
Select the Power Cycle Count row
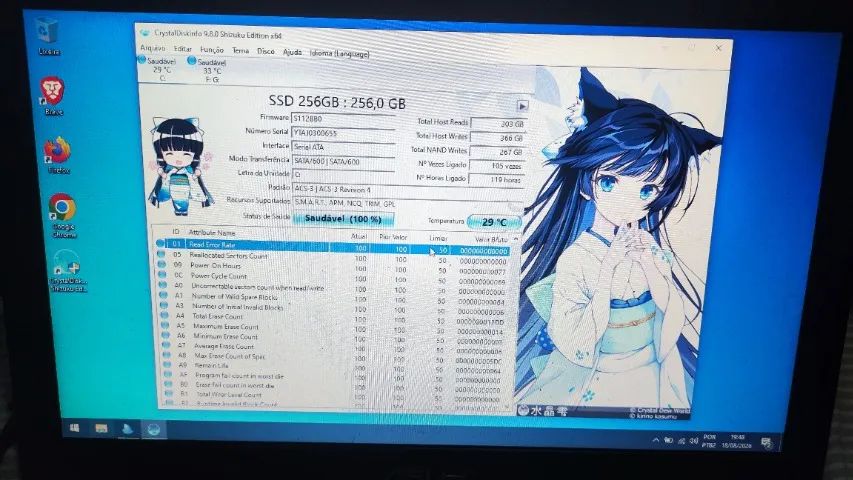(x=333, y=278)
